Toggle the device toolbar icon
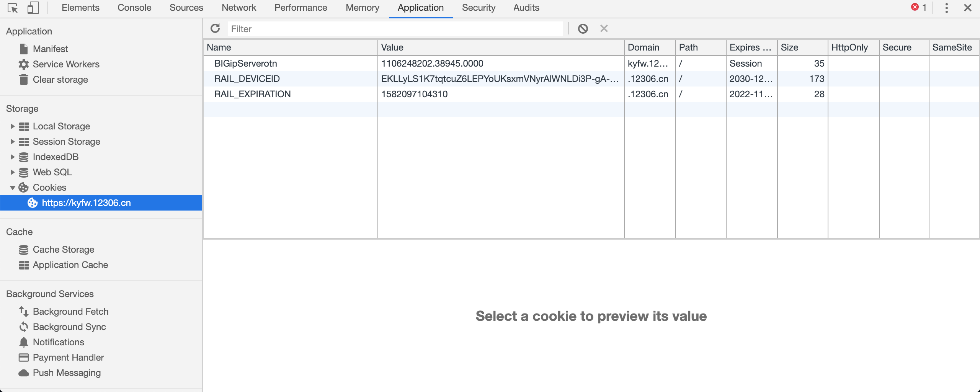 [x=33, y=8]
